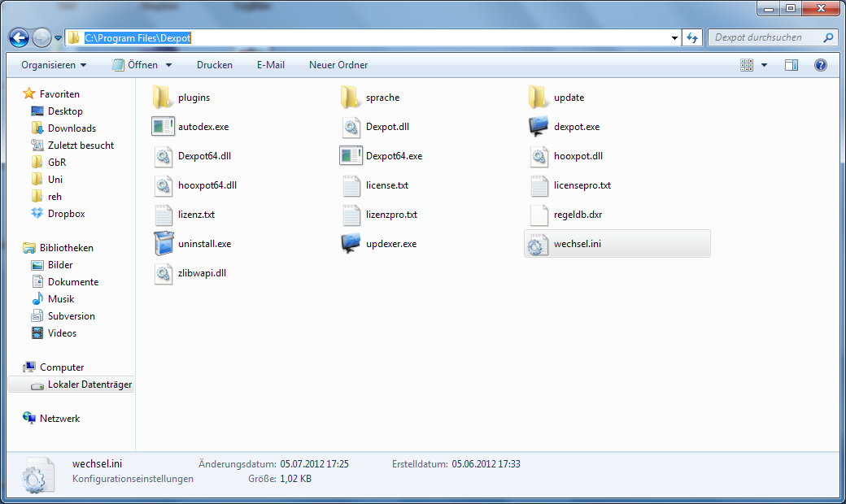
Task: Open the view options dropdown arrow
Action: click(764, 65)
